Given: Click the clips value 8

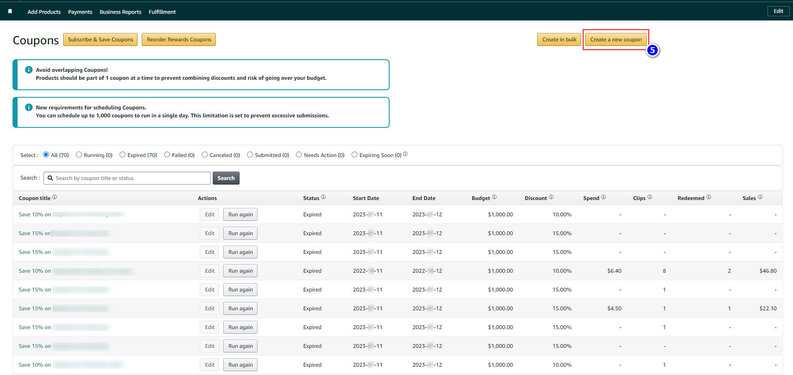Looking at the screenshot, I should [x=664, y=271].
